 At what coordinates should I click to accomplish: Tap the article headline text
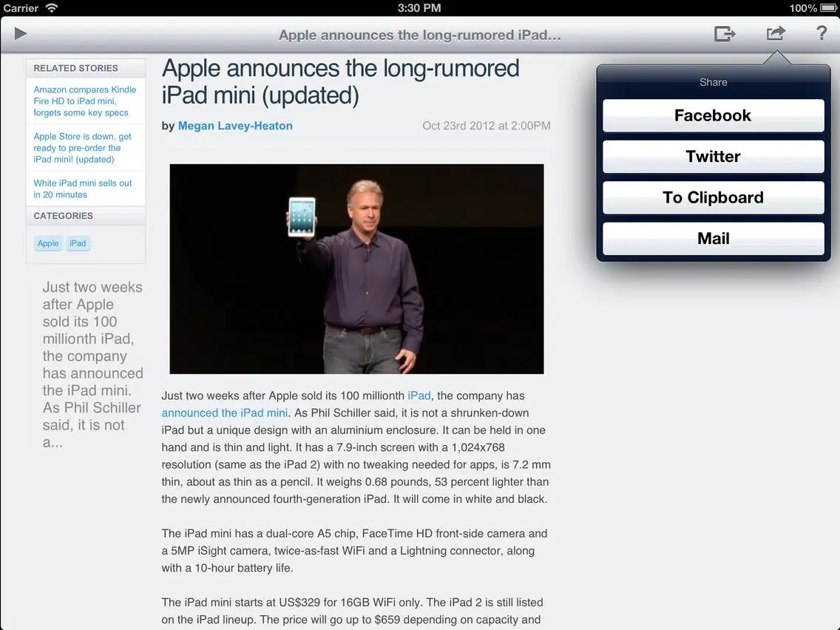click(x=340, y=82)
